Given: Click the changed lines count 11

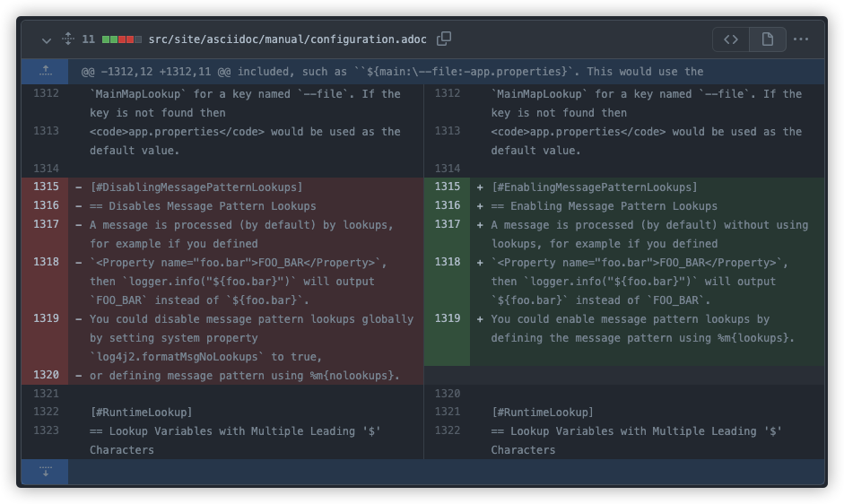Looking at the screenshot, I should click(x=88, y=39).
